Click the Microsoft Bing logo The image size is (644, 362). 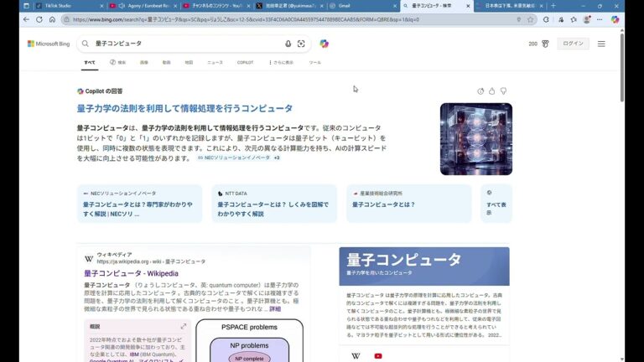click(x=49, y=44)
